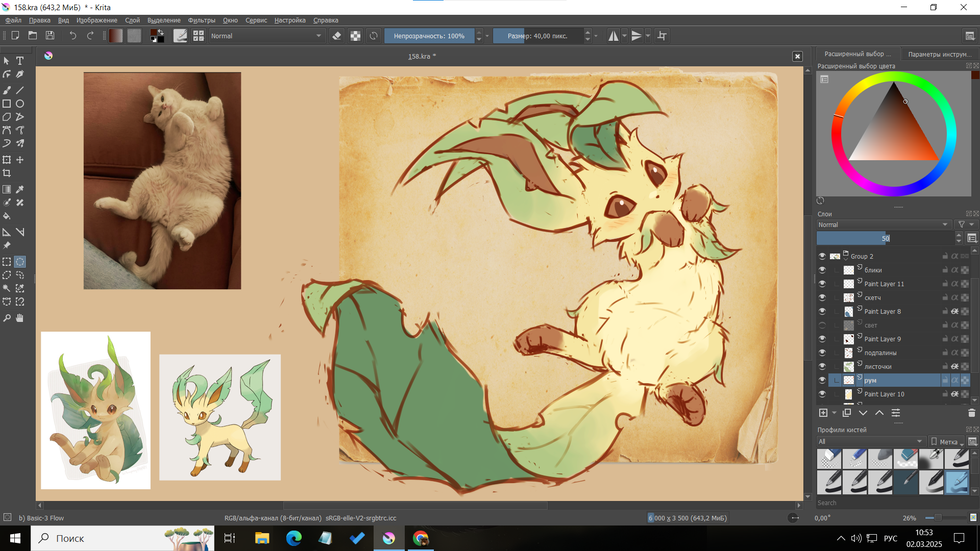980x551 pixels.
Task: Hide the блики layer
Action: (x=822, y=270)
